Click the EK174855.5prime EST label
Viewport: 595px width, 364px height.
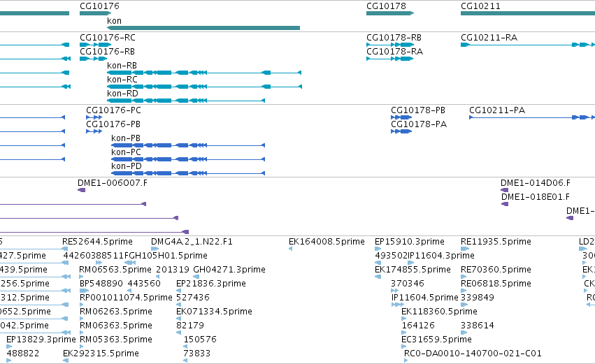coord(413,270)
